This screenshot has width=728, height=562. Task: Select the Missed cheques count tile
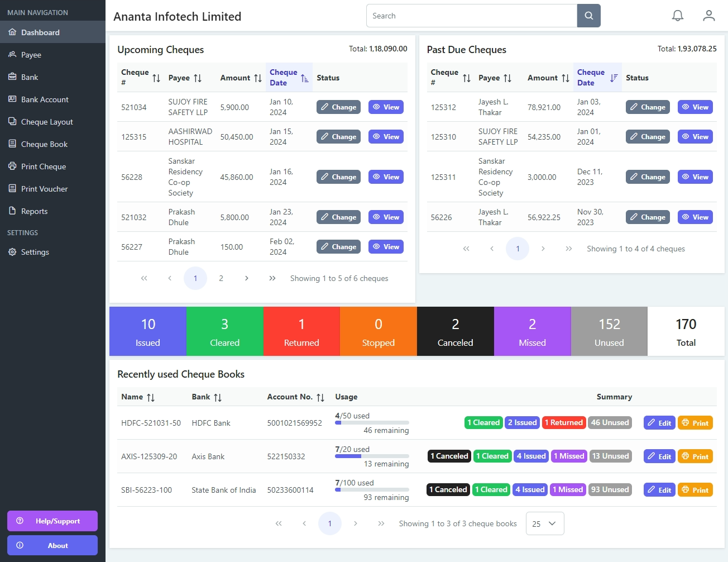click(533, 331)
